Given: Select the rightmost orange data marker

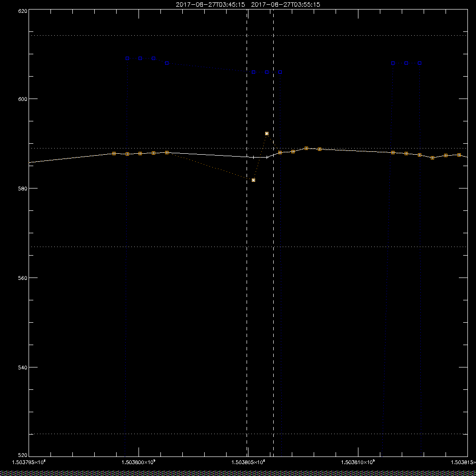Looking at the screenshot, I should click(x=459, y=155).
